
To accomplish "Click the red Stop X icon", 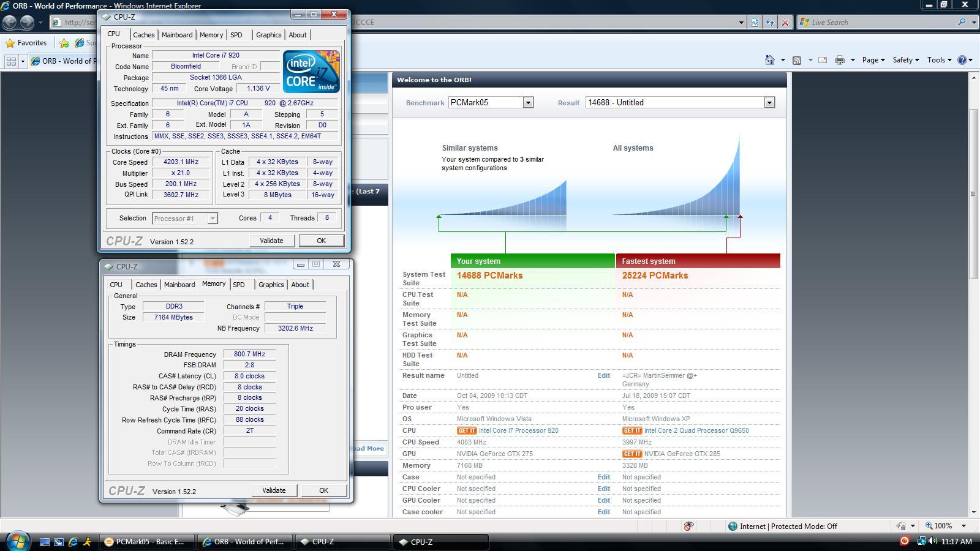I will coord(785,23).
